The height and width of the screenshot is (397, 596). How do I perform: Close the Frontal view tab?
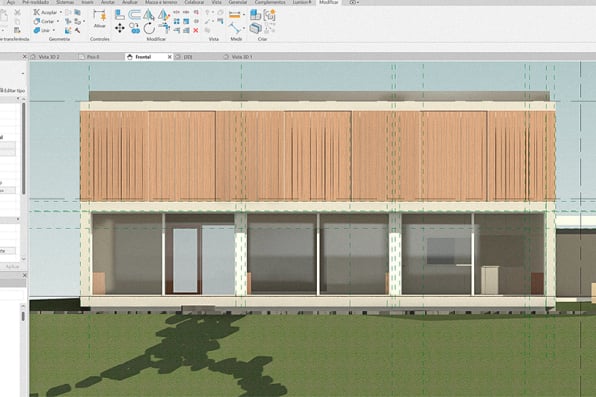click(x=170, y=57)
